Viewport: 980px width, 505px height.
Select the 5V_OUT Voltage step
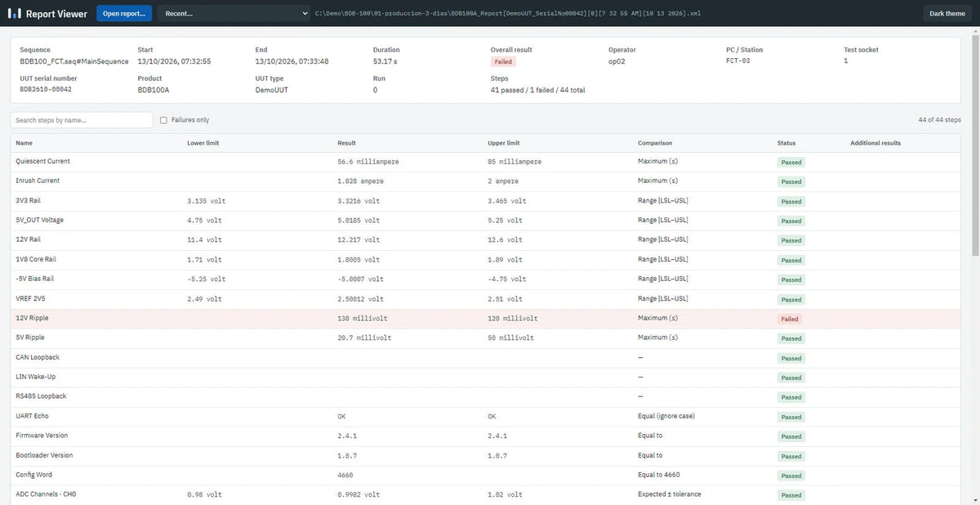coord(486,220)
